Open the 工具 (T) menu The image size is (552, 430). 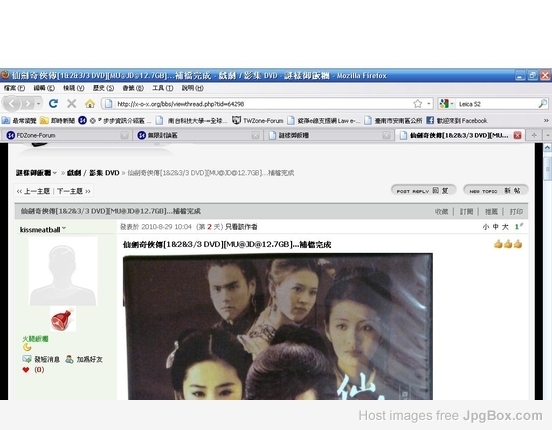pos(162,88)
